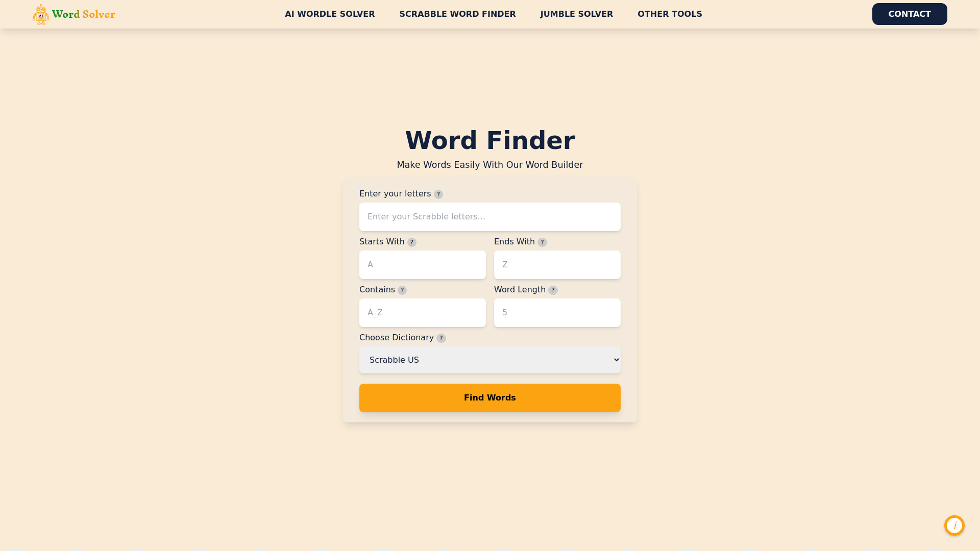The image size is (980, 551).
Task: Click the Find Words button
Action: tap(490, 397)
